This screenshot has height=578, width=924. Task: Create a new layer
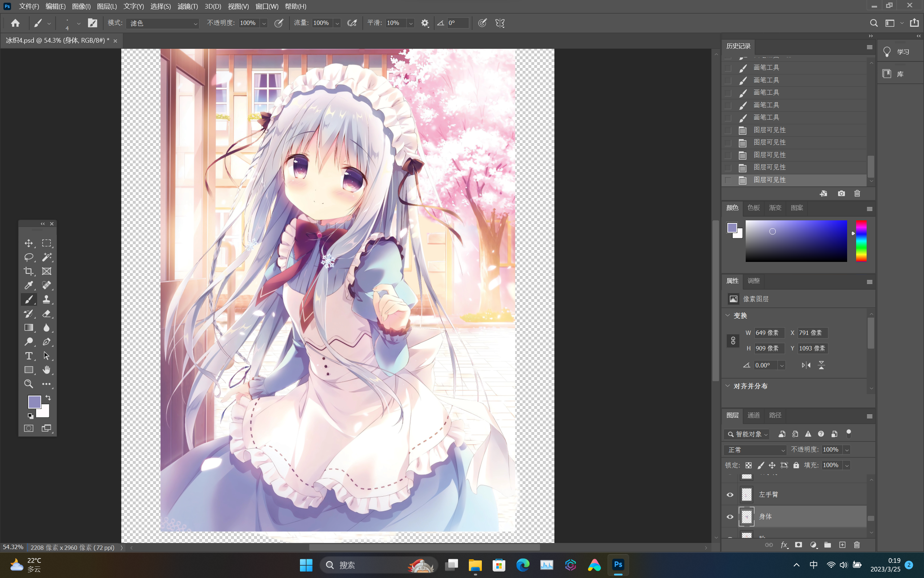tap(842, 545)
